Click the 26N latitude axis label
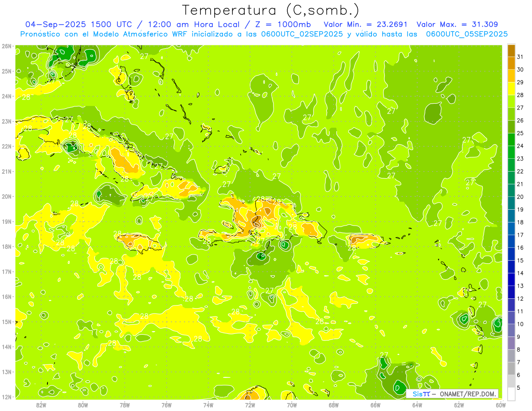 [x=6, y=46]
